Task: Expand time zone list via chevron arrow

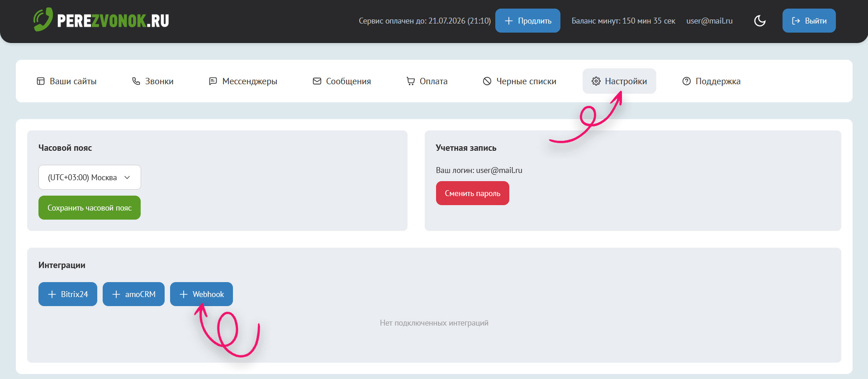Action: tap(127, 178)
